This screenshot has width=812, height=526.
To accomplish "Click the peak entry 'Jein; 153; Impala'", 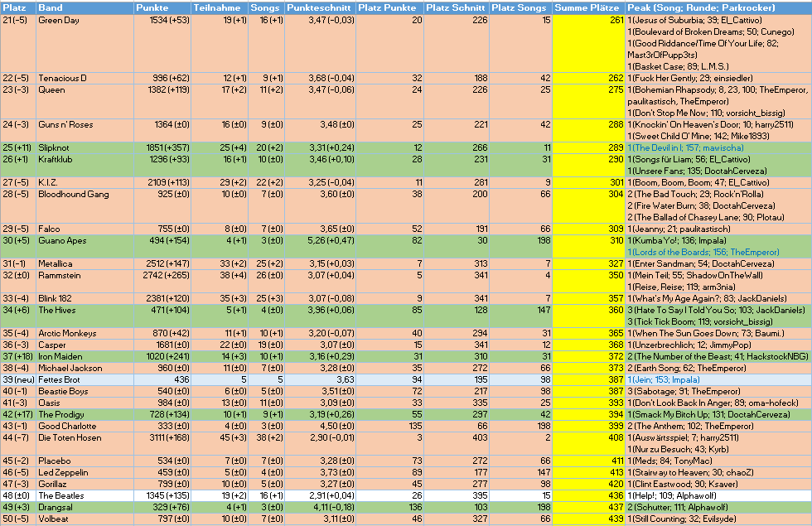I will point(664,379).
